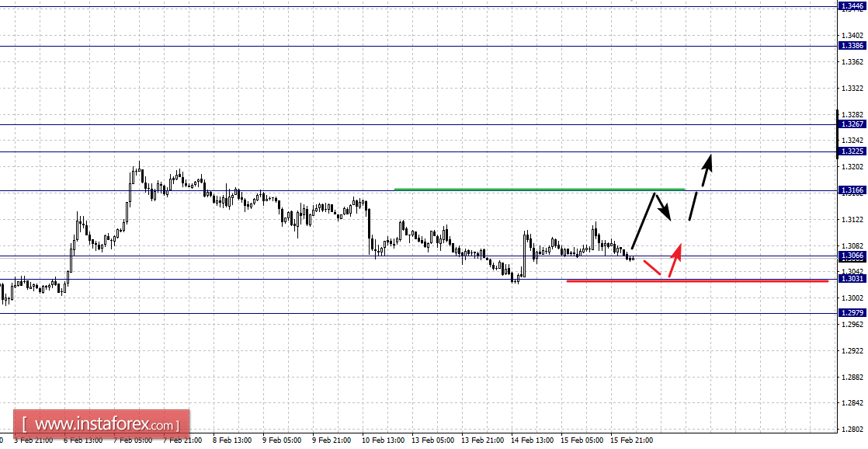868x449 pixels.
Task: Click the 1.3267 price level label
Action: (853, 124)
